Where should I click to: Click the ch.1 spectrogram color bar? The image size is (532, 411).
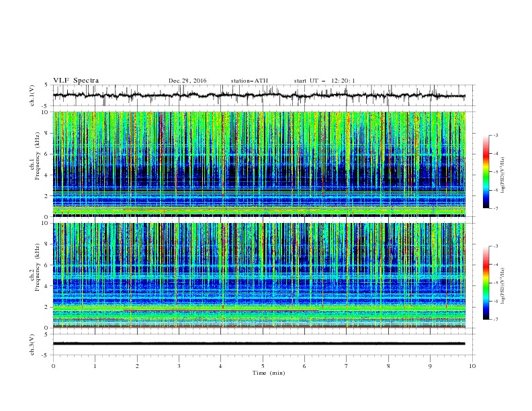486,172
